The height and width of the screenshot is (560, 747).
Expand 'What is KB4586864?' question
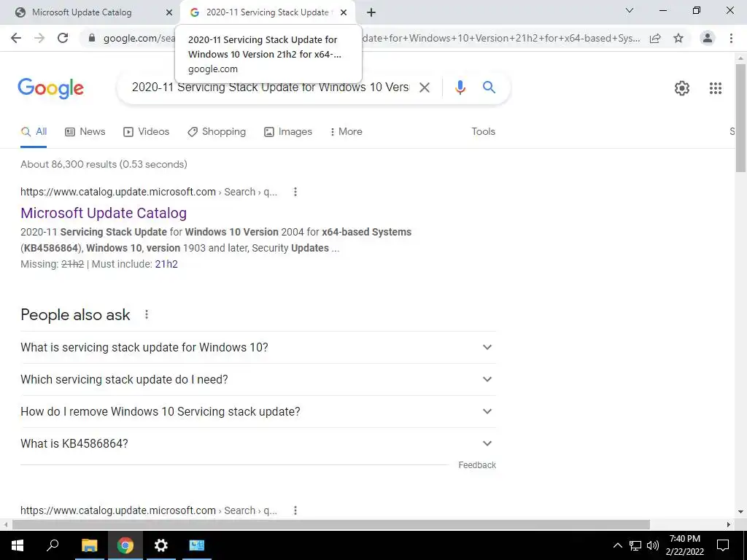click(258, 443)
